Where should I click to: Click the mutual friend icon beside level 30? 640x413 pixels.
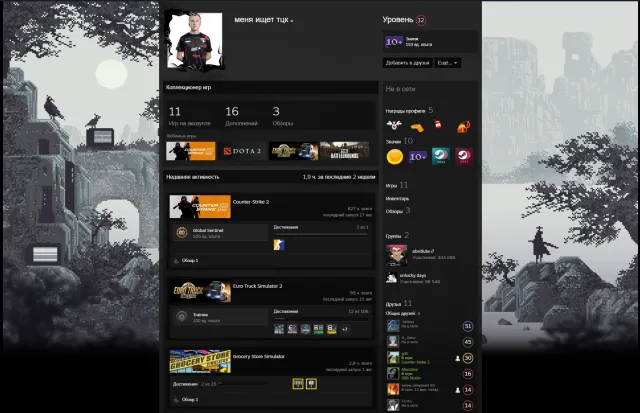coord(458,358)
